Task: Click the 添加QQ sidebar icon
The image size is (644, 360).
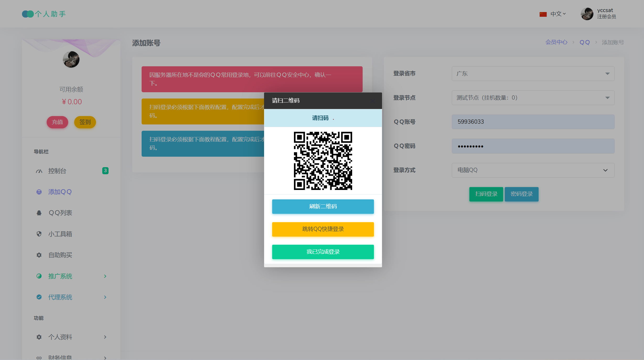Action: (39, 192)
